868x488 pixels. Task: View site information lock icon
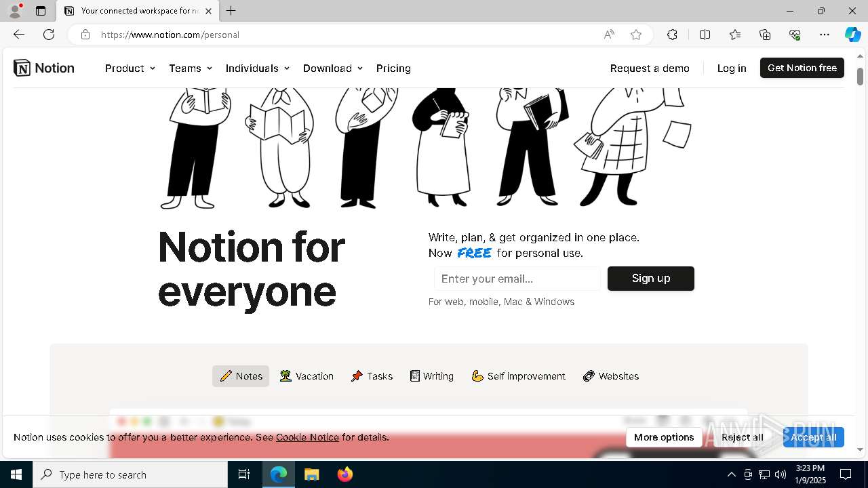(85, 35)
